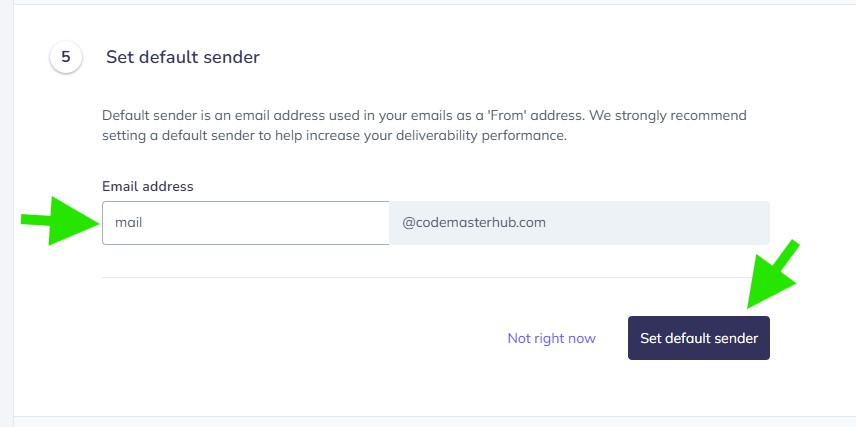Viewport: 856px width, 427px height.
Task: Click the email address input containing "mail"
Action: pos(245,223)
